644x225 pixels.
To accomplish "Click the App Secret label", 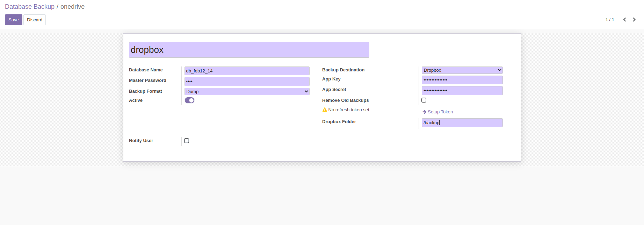I will 334,90.
